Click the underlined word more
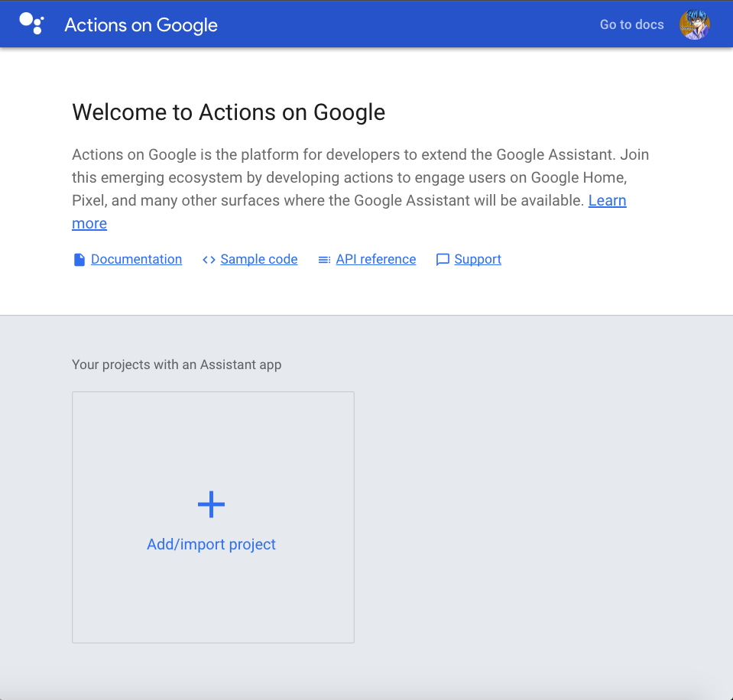 [x=89, y=223]
